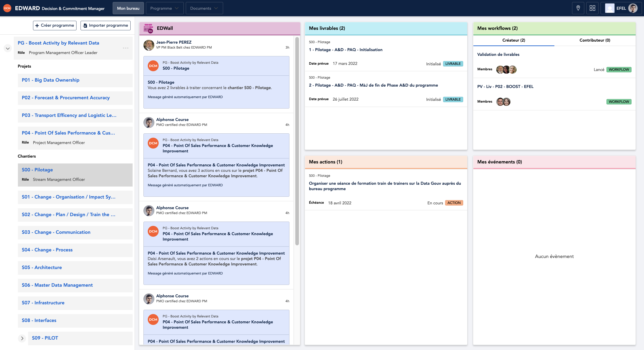Click the Importer programme button
The width and height of the screenshot is (644, 350).
105,26
